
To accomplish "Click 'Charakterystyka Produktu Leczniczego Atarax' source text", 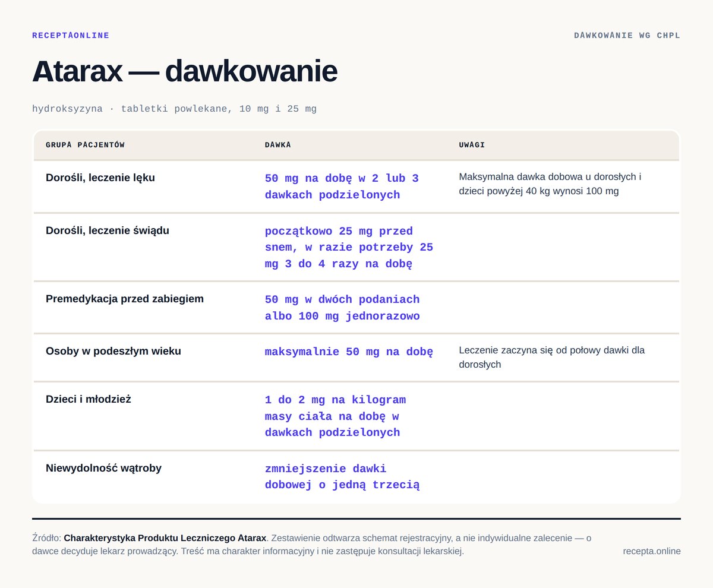I will click(x=165, y=538).
